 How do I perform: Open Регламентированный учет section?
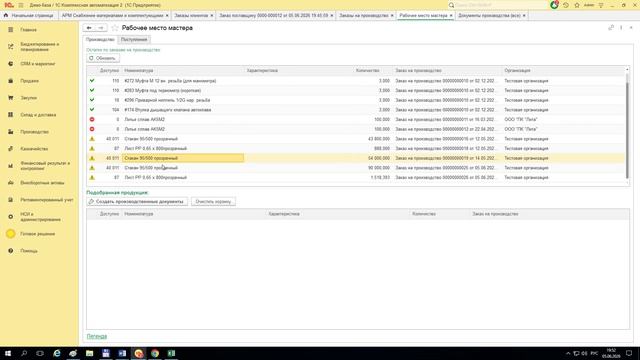coord(47,200)
